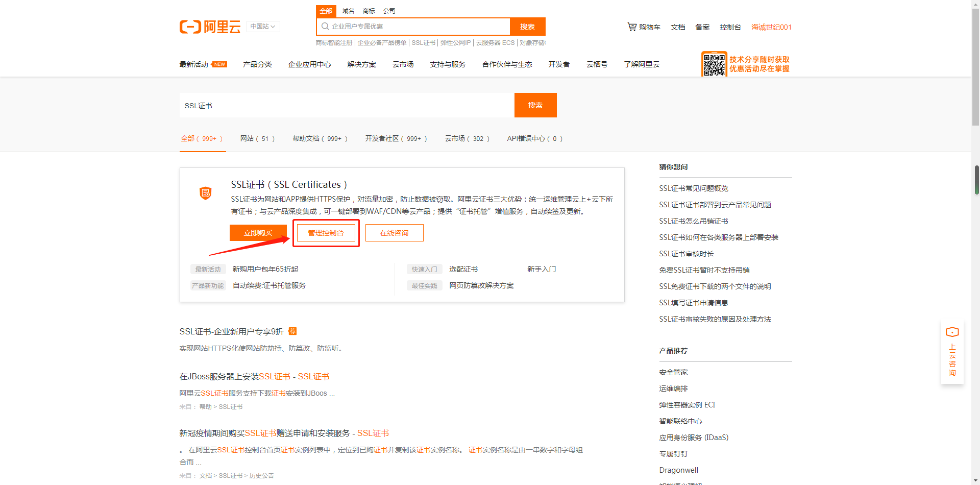
Task: Open 开发者 navigation menu
Action: (559, 64)
